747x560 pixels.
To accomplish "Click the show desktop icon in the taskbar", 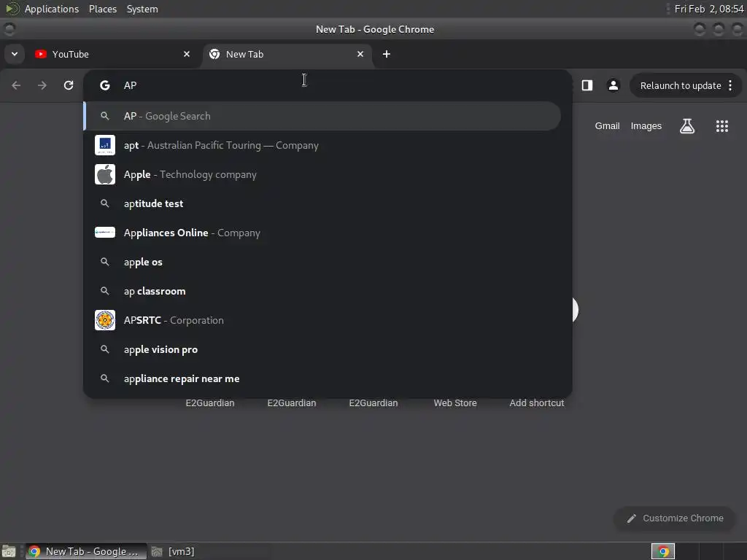I will point(9,551).
